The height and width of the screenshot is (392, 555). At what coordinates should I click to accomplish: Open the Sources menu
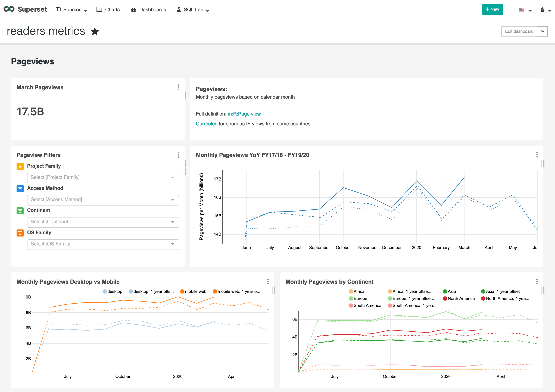click(x=72, y=10)
